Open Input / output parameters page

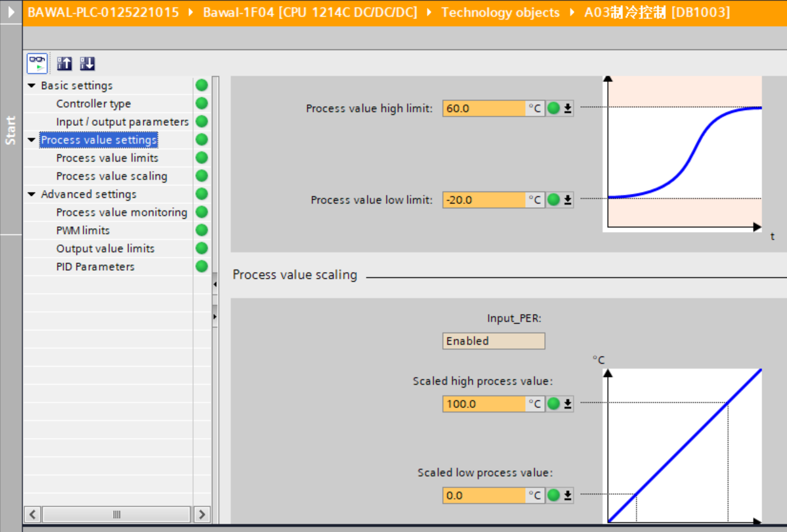(123, 121)
